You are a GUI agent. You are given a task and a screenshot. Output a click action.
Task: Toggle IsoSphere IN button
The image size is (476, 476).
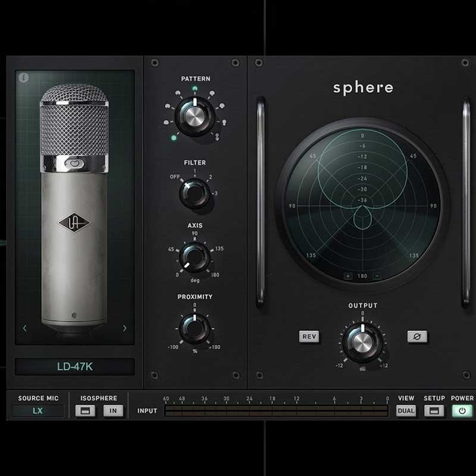(113, 411)
